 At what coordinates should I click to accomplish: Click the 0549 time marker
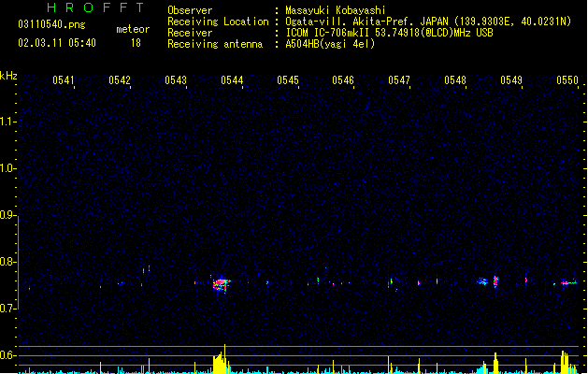511,80
